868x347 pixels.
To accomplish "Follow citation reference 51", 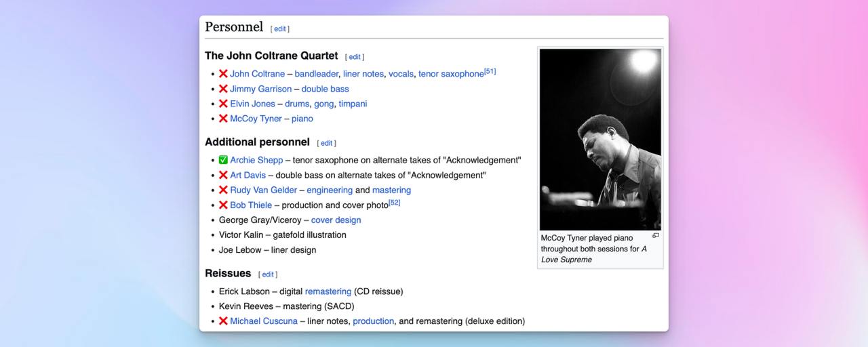I will coord(490,71).
